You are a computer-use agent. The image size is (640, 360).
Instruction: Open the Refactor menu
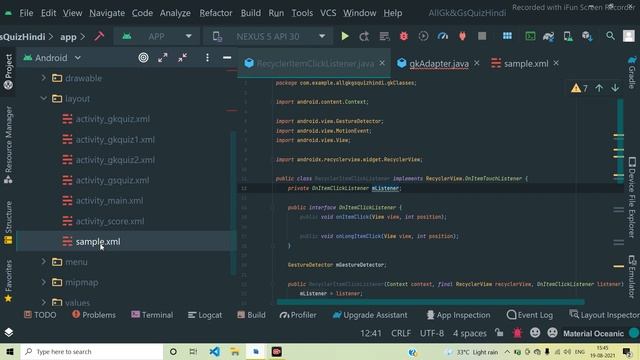(216, 13)
